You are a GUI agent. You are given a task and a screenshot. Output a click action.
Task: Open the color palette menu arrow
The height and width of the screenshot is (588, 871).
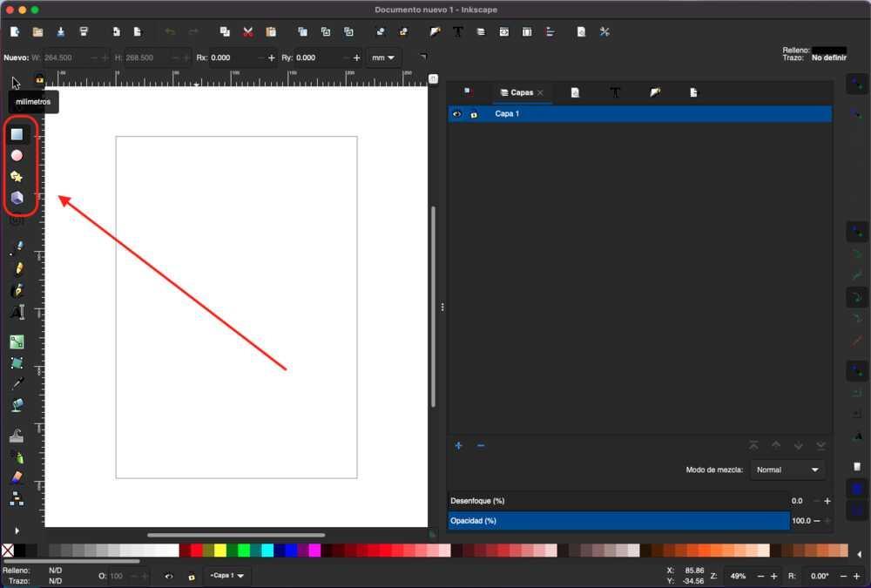tap(860, 554)
